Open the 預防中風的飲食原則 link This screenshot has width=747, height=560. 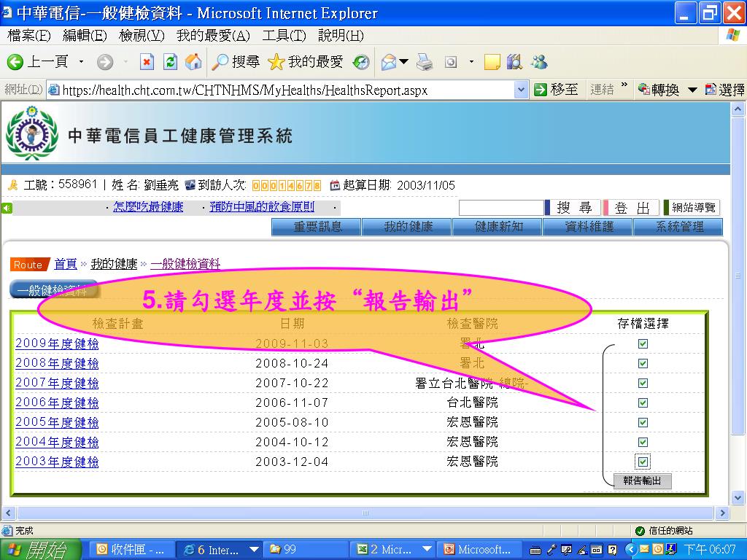(262, 207)
